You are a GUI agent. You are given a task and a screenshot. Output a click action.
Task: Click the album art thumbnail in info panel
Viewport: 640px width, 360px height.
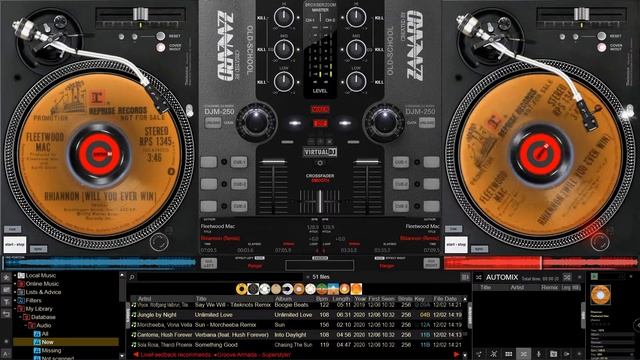point(600,295)
